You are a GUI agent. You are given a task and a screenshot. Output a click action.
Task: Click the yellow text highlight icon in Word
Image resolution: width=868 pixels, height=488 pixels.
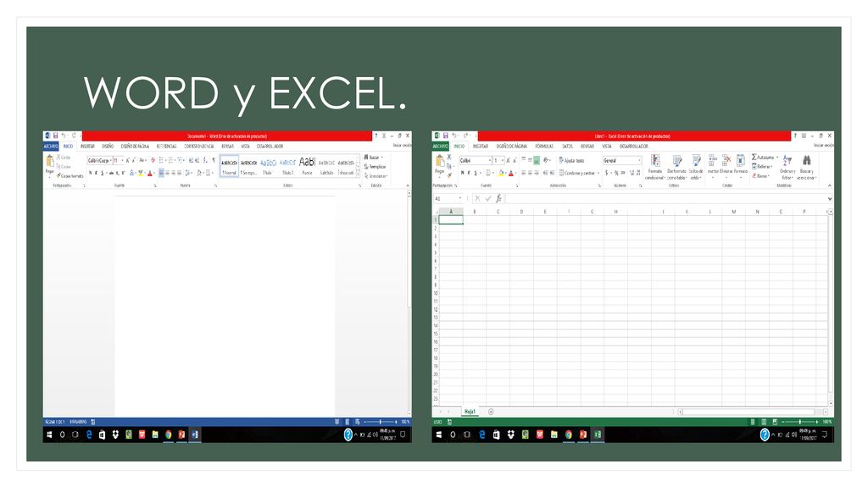[x=141, y=173]
